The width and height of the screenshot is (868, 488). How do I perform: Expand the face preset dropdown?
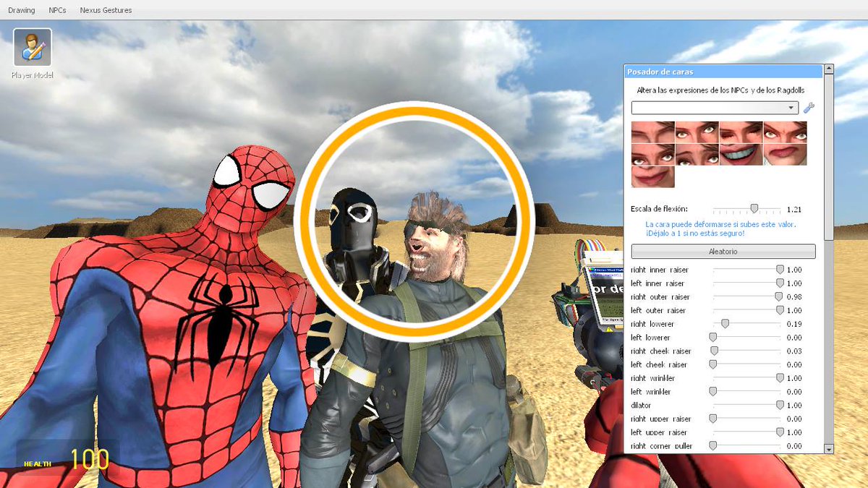715,108
